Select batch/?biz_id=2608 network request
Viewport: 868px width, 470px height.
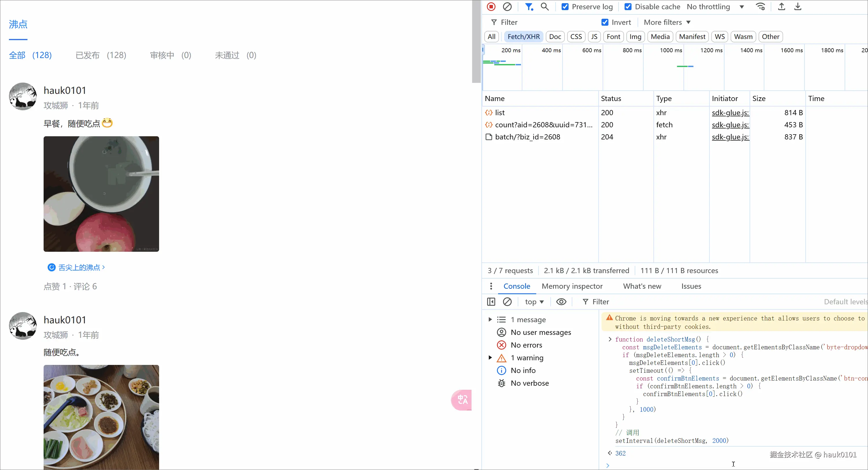point(527,137)
